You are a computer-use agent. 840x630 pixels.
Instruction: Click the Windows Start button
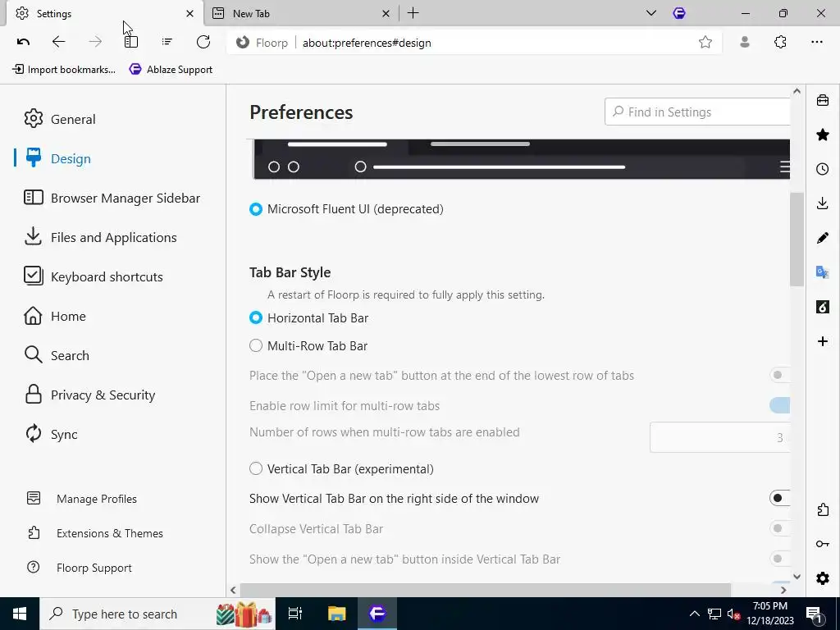20,614
